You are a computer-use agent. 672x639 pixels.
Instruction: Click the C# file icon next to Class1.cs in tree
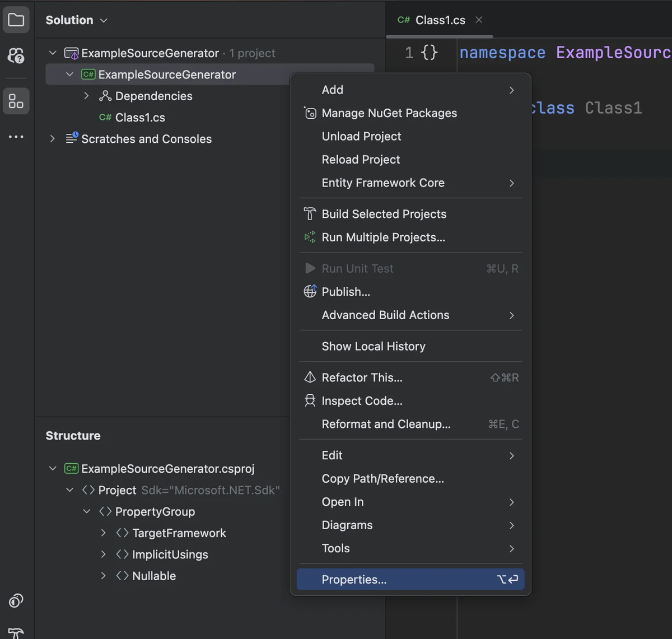point(105,118)
